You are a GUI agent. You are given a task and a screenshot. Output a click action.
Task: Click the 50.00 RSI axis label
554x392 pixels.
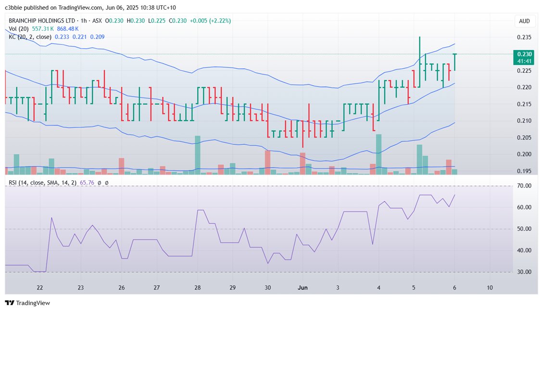pos(524,228)
